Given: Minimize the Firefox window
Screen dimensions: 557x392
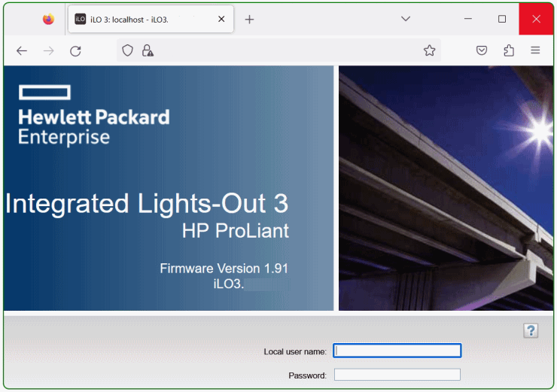Looking at the screenshot, I should [468, 19].
